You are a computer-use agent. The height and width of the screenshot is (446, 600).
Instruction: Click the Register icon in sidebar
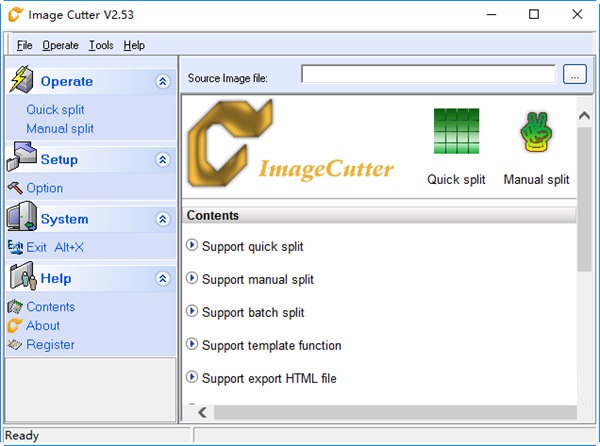pyautogui.click(x=15, y=345)
